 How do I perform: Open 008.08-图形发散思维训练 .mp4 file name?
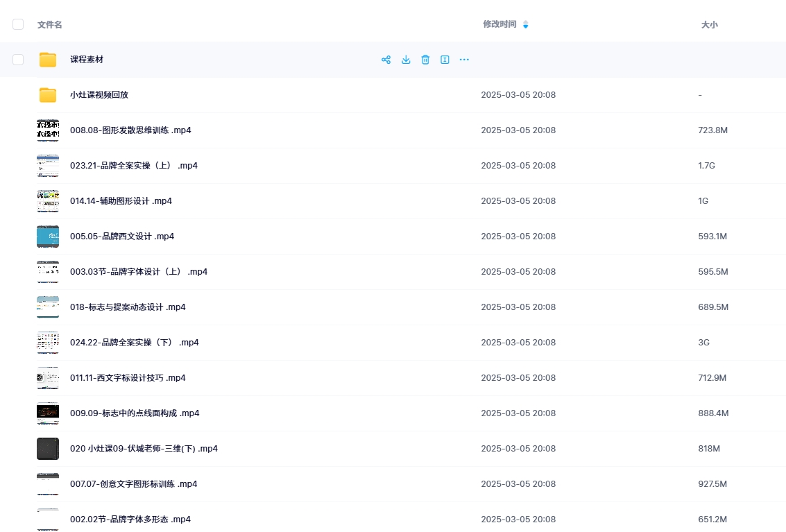130,130
